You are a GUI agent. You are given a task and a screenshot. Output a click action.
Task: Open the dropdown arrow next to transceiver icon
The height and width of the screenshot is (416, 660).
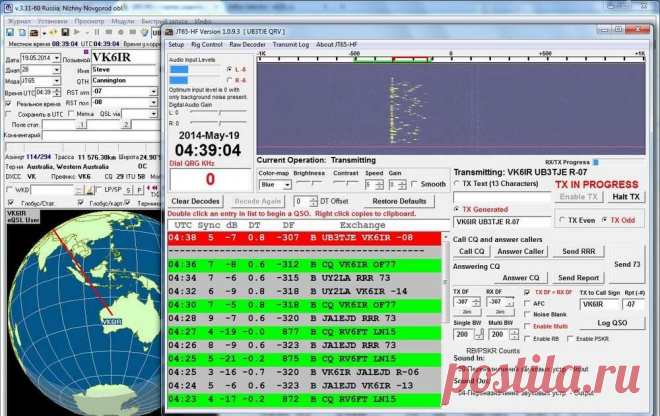point(44,33)
